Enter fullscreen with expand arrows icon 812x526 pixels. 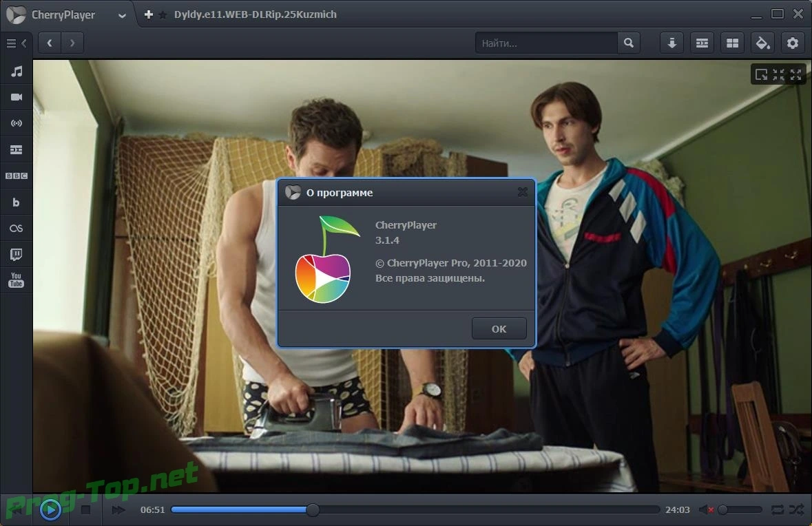pyautogui.click(x=796, y=75)
